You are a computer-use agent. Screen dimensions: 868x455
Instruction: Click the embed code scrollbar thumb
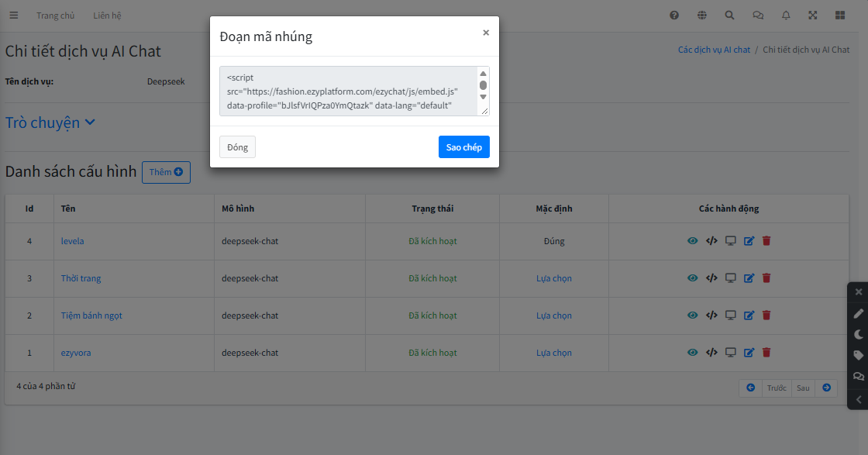(x=484, y=85)
